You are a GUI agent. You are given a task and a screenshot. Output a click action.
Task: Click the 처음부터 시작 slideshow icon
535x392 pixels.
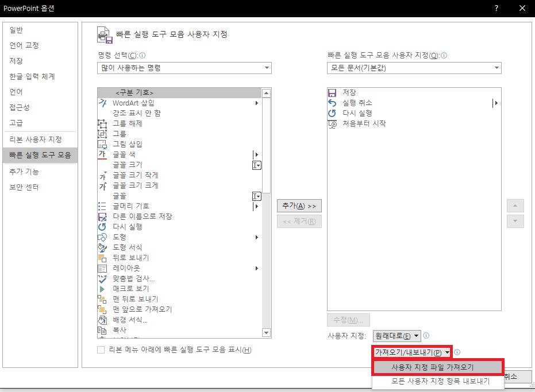tap(332, 124)
